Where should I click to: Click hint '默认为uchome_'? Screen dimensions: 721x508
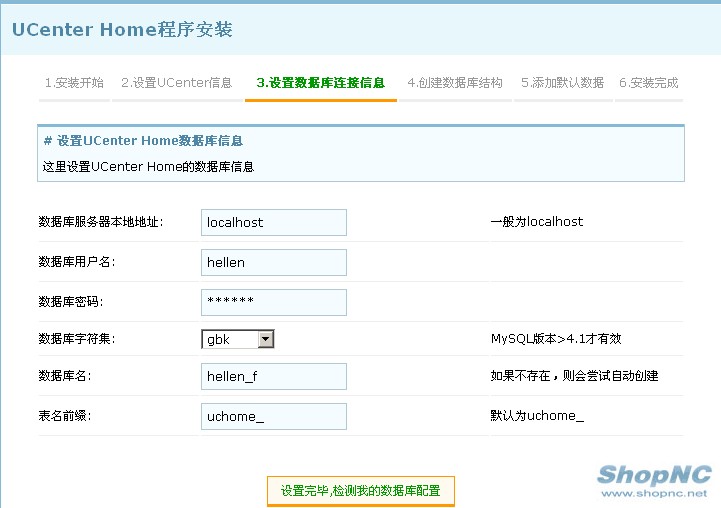click(537, 416)
